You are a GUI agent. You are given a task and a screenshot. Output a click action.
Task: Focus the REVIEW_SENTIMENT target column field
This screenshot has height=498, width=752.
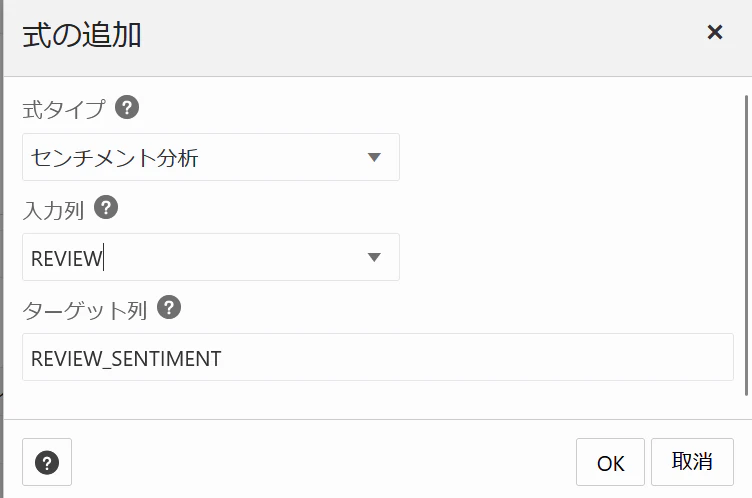[378, 358]
